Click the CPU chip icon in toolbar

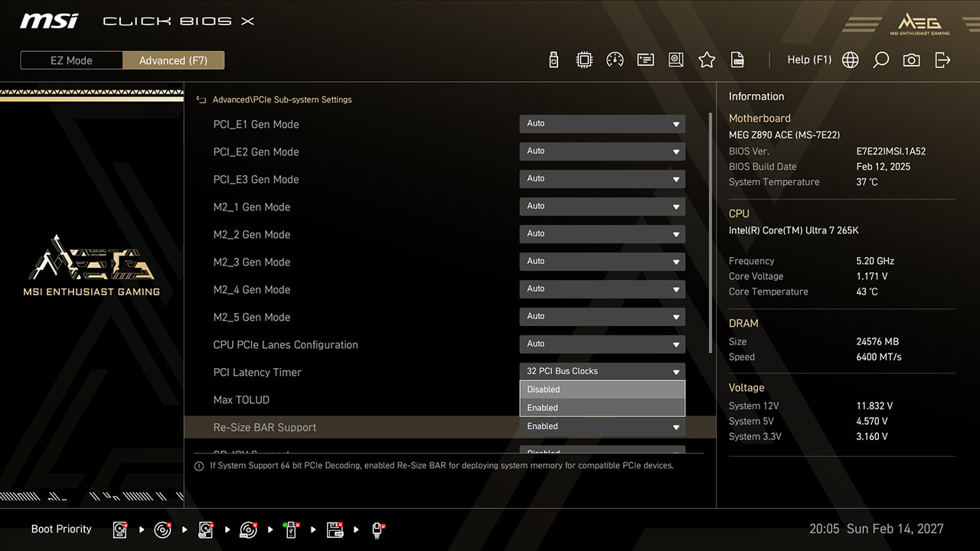tap(584, 60)
